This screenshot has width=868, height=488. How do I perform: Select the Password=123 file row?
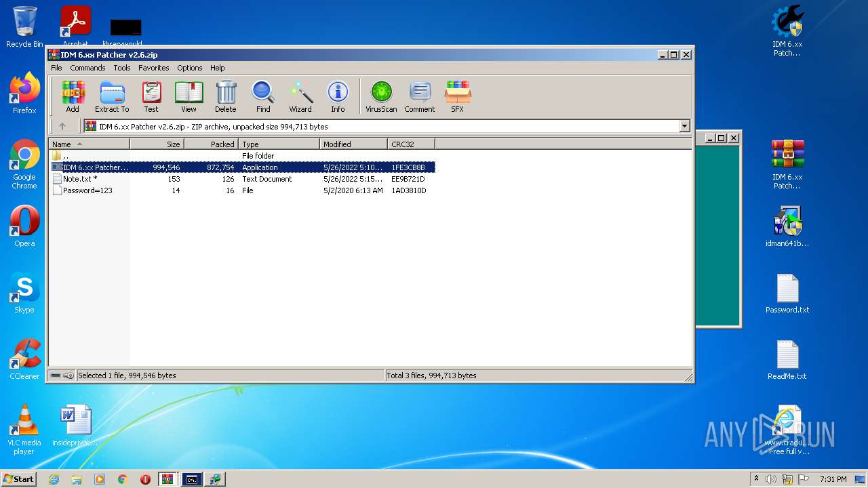[242, 190]
